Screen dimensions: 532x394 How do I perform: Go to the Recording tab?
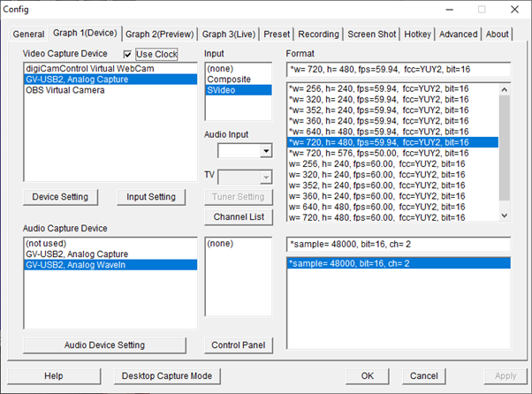(x=318, y=34)
